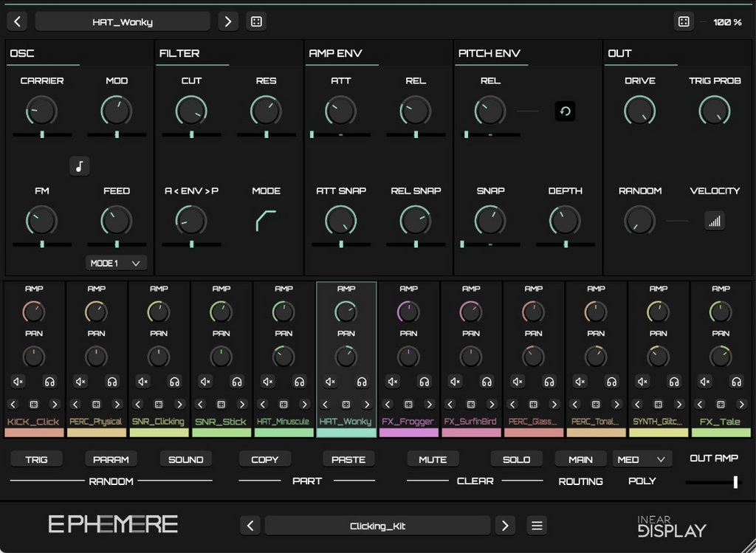Load the previous kit before Clicking_Kit
This screenshot has width=756, height=553.
tap(250, 526)
